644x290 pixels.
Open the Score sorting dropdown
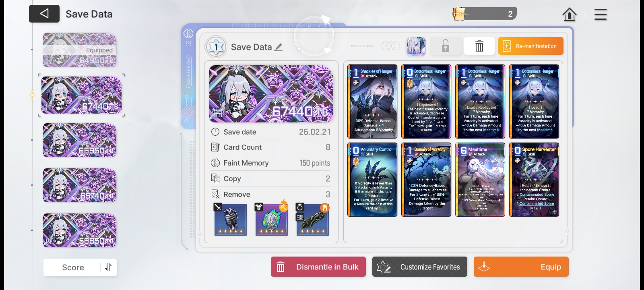click(x=73, y=267)
